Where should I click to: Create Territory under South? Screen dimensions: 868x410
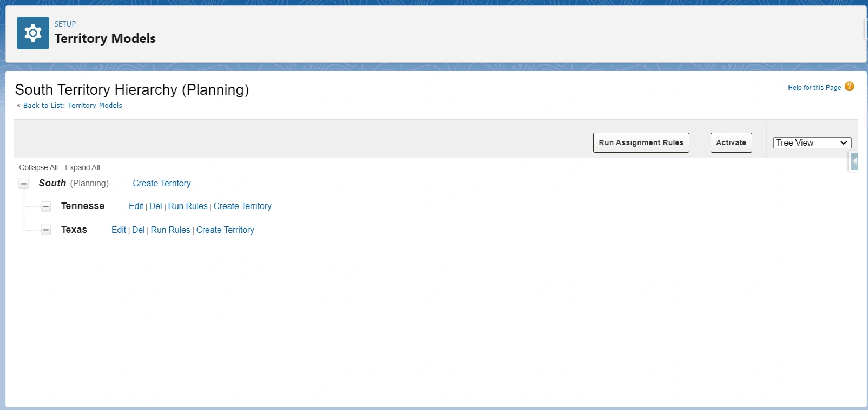point(162,184)
